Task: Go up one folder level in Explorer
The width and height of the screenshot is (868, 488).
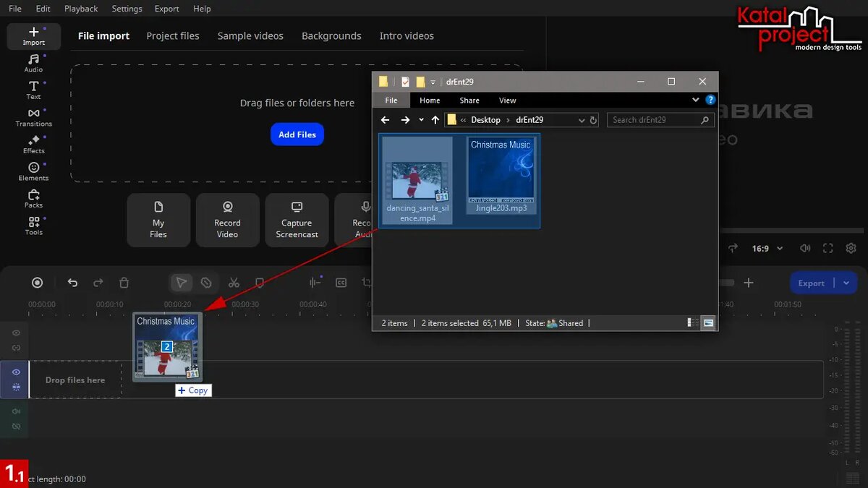Action: coord(435,120)
